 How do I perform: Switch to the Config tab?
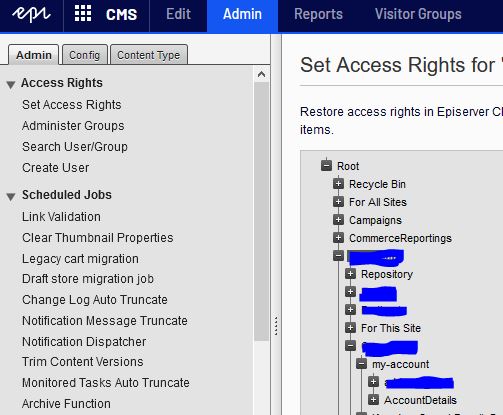85,55
